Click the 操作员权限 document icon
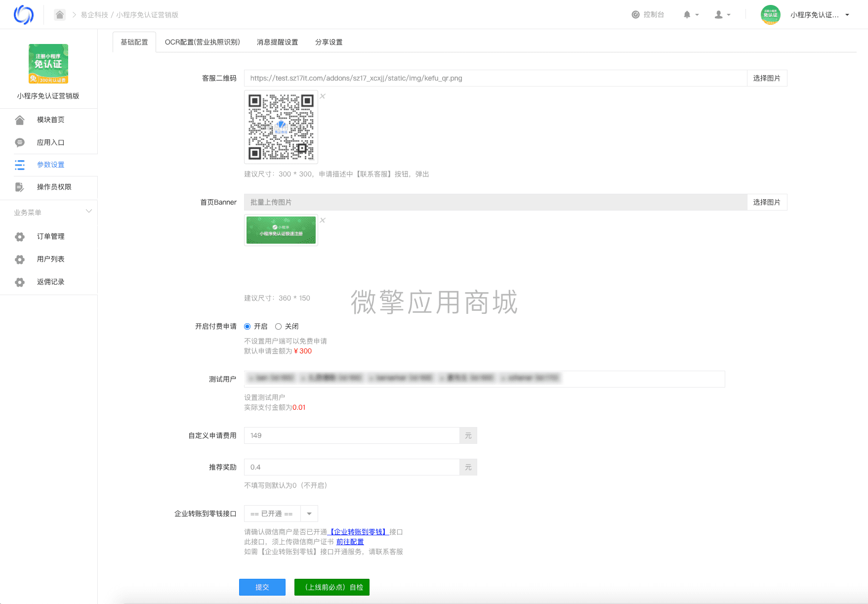 coord(20,187)
